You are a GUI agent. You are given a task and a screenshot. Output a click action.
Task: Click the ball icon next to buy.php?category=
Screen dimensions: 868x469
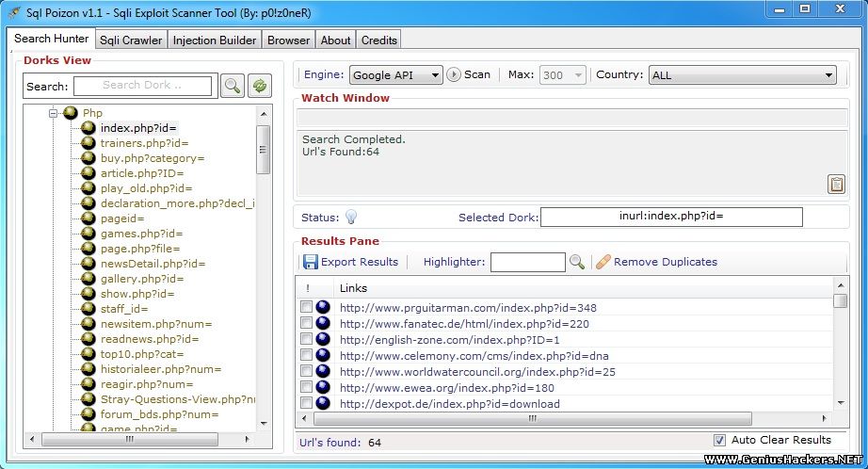tap(88, 158)
